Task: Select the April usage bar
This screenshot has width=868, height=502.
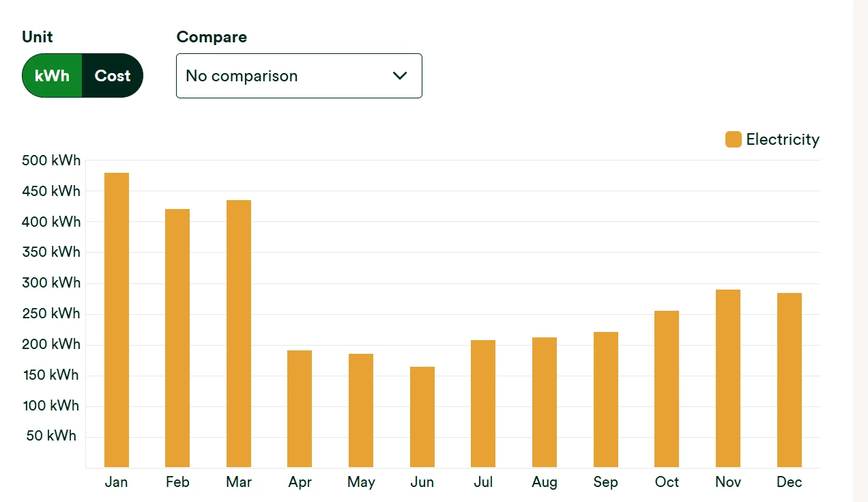Action: tap(300, 408)
